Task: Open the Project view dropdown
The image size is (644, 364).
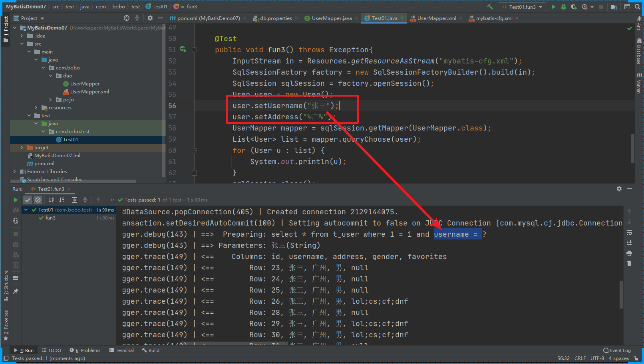Action: [x=29, y=18]
